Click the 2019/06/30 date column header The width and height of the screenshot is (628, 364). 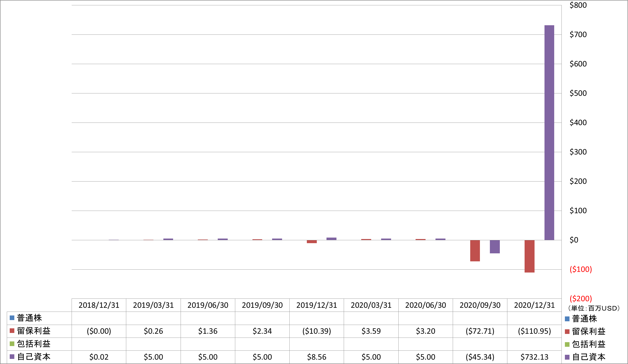(x=208, y=305)
